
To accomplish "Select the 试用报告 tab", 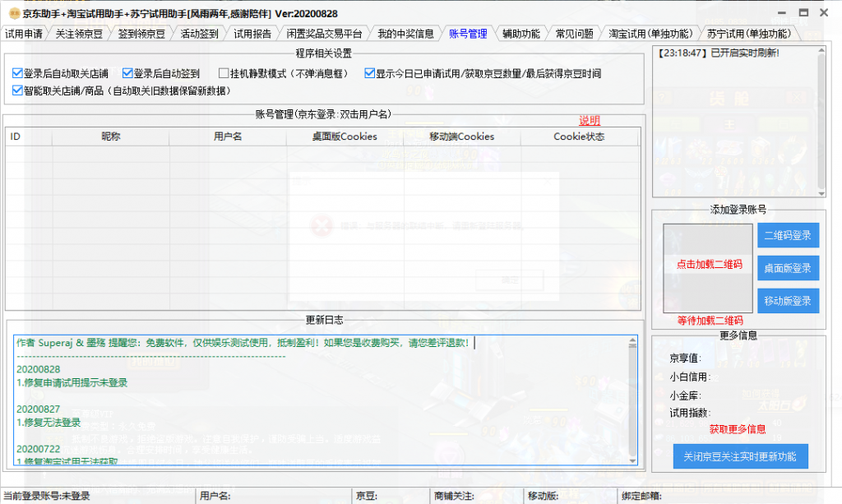I will click(252, 34).
